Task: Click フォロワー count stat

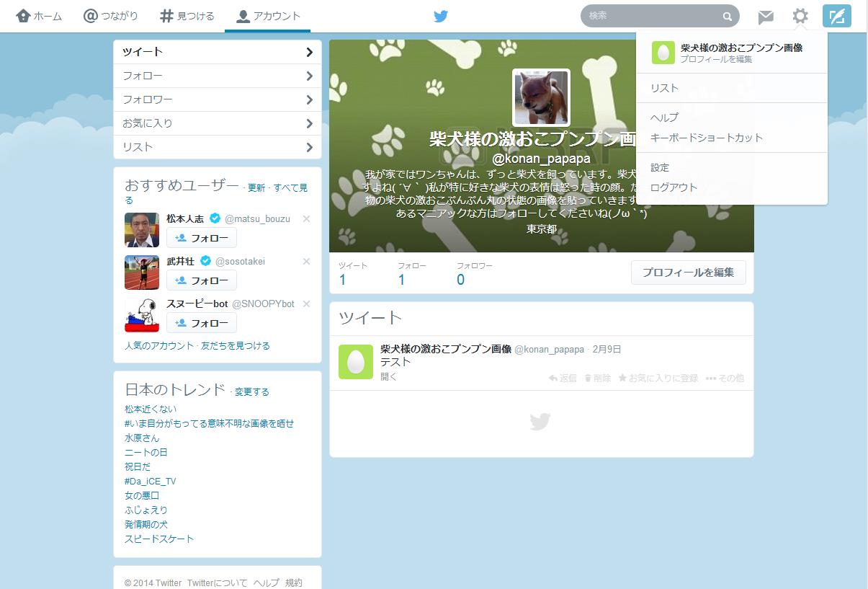Action: (x=475, y=274)
